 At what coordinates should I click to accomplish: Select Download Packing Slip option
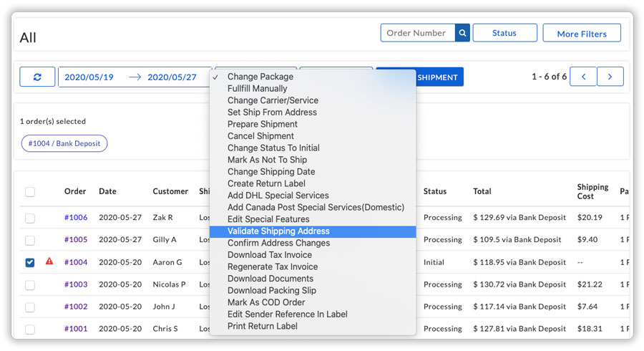(x=271, y=290)
